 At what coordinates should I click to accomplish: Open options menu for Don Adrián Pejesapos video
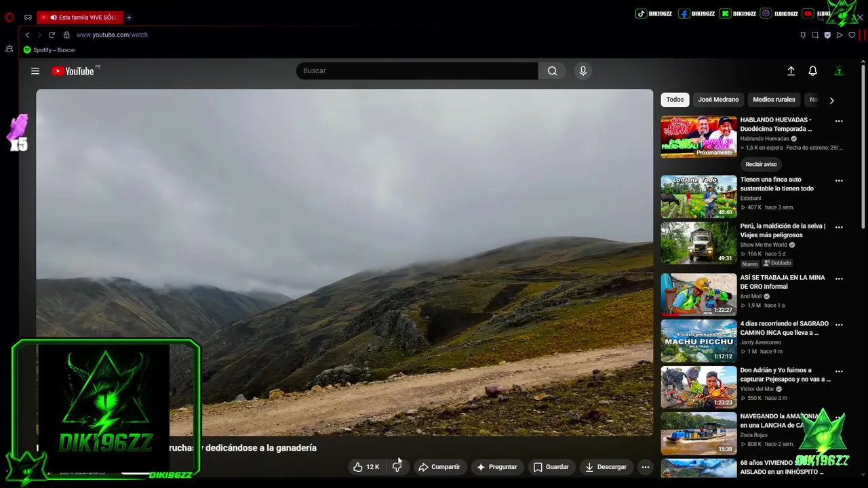tap(839, 371)
